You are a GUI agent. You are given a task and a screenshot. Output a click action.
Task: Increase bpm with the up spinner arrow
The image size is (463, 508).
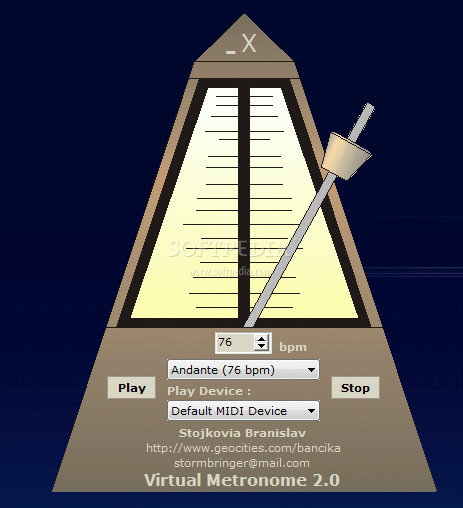[261, 338]
